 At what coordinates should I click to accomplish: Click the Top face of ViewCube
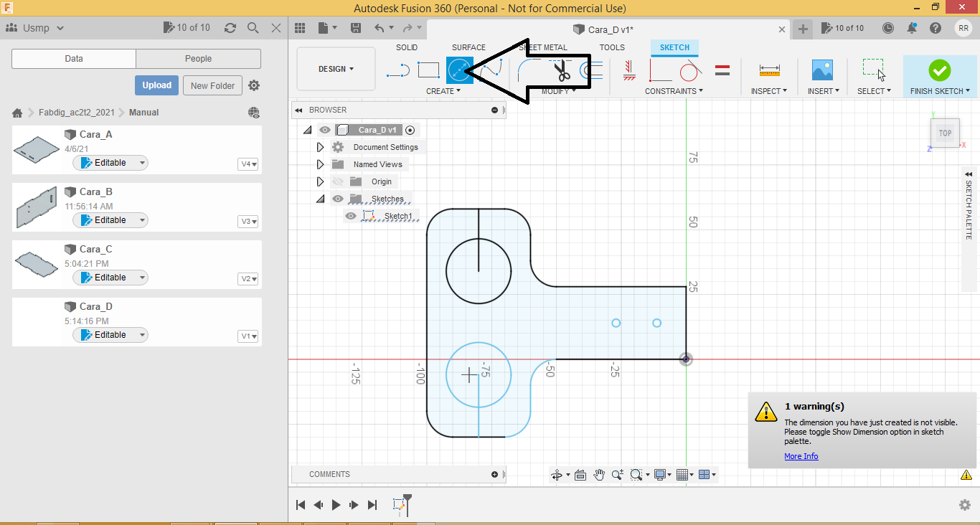(945, 133)
